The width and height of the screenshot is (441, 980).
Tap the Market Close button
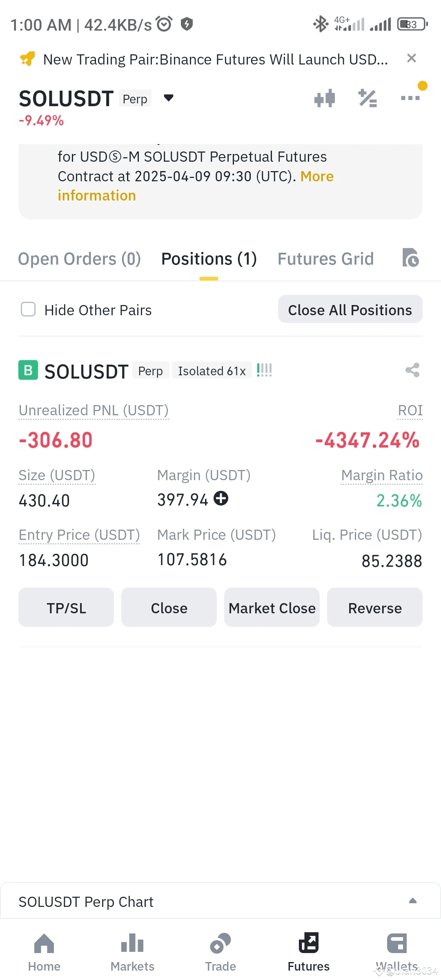pyautogui.click(x=272, y=608)
